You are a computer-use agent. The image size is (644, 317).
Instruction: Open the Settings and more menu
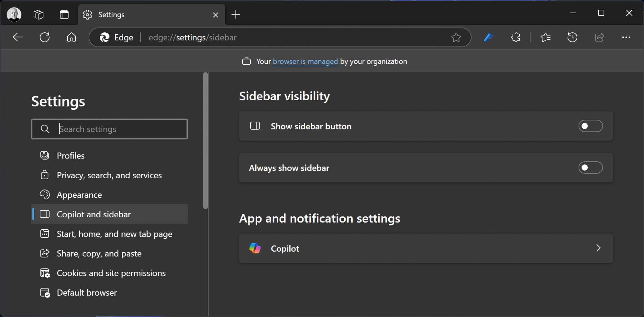(626, 37)
